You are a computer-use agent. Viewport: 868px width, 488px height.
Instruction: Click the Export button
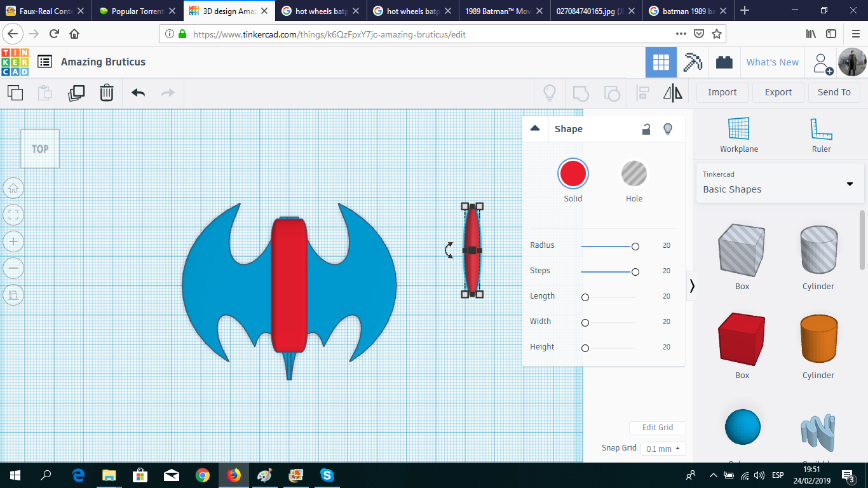point(778,92)
